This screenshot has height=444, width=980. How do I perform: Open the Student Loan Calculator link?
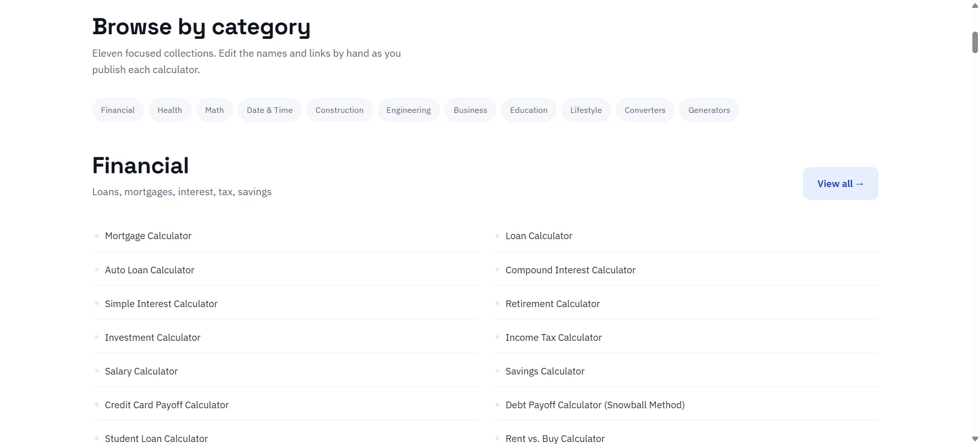coord(156,438)
